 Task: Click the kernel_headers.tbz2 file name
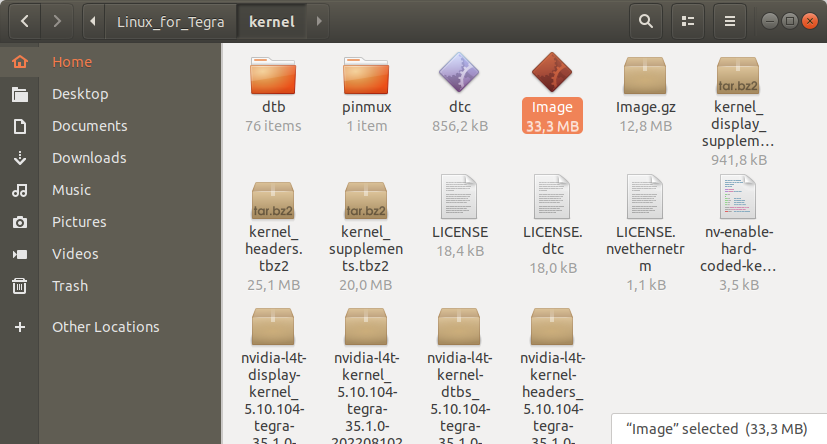(273, 249)
